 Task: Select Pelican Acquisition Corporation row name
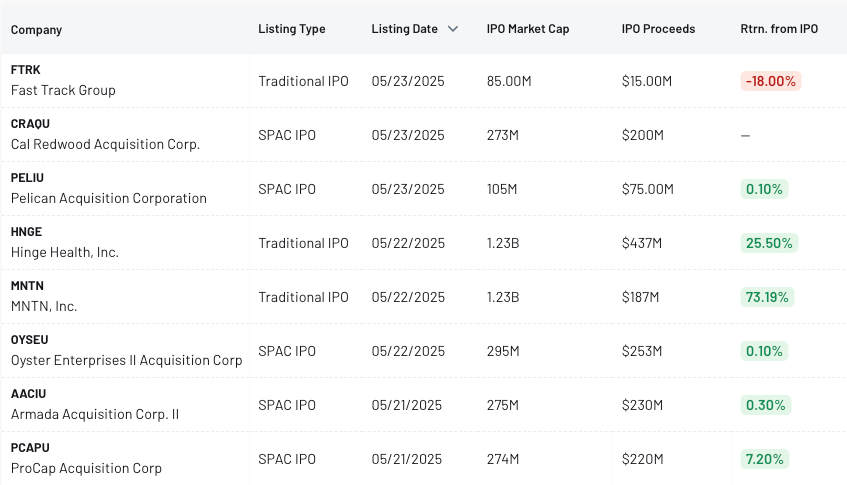[109, 198]
